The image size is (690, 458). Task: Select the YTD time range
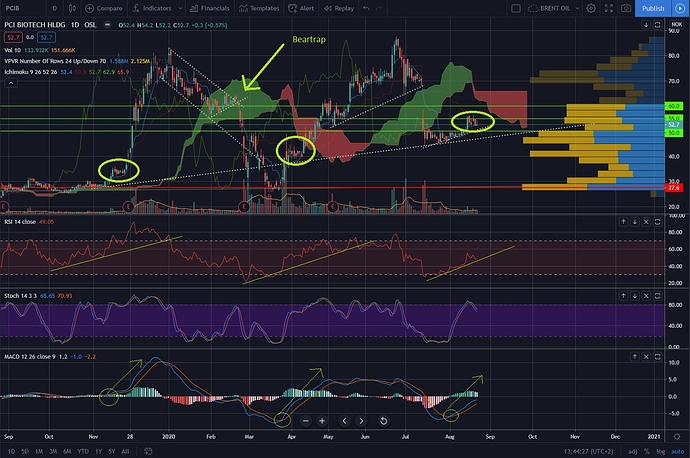coord(84,451)
